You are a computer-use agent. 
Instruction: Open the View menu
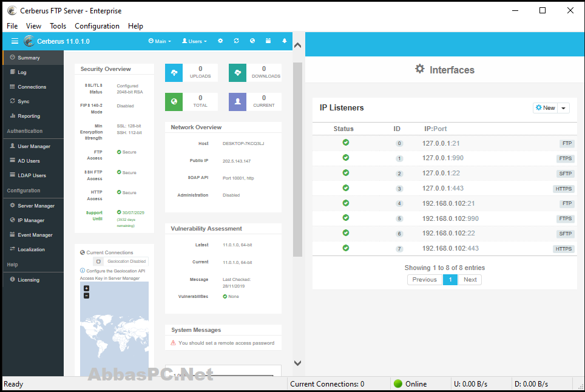point(33,25)
